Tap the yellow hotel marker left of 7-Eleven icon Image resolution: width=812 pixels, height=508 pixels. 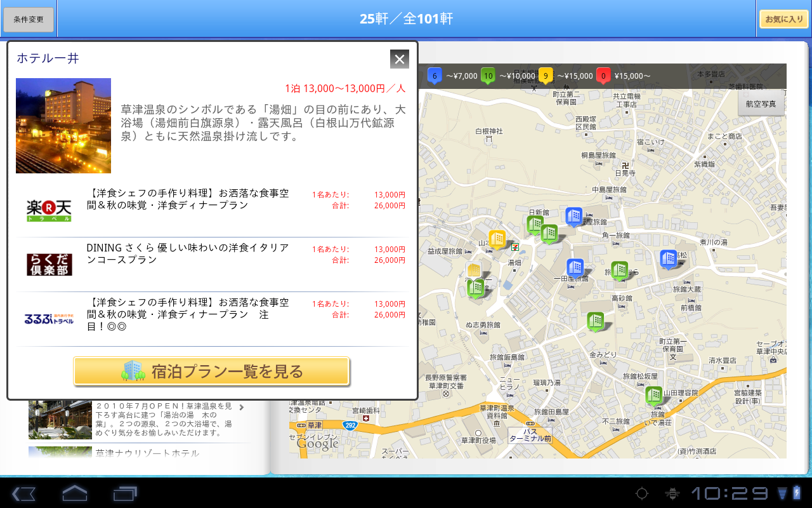pos(497,239)
